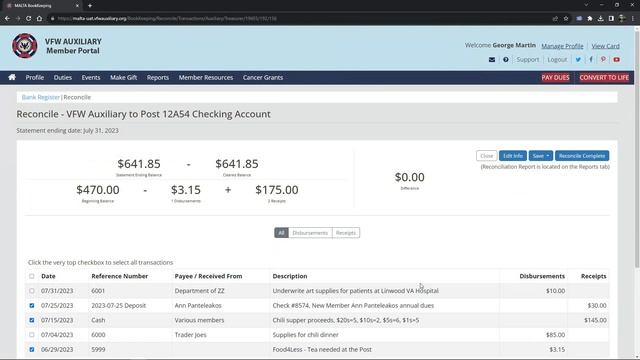Open the Reports menu
The height and width of the screenshot is (360, 640).
[158, 77]
